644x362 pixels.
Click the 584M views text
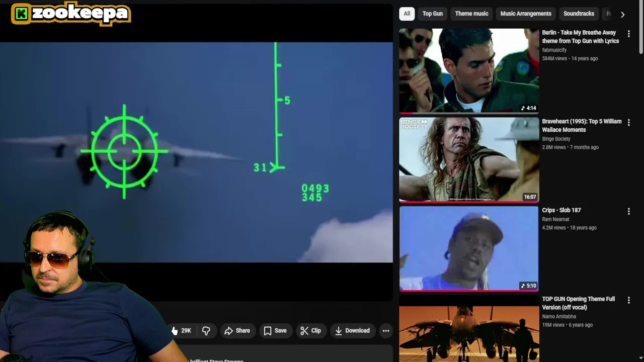555,58
